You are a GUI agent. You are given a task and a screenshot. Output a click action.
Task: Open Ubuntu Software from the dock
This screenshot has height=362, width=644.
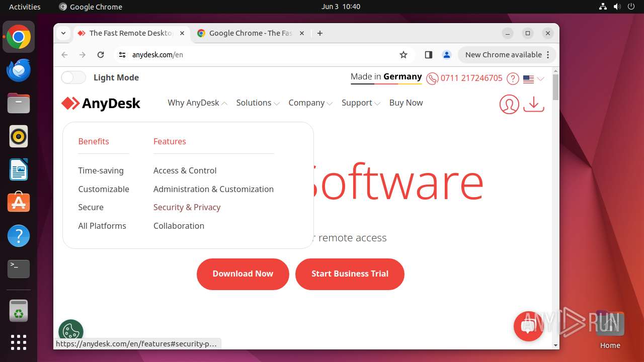point(19,203)
